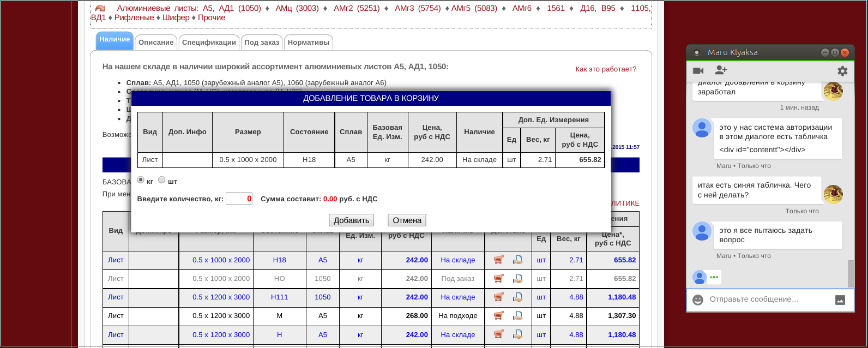Click size 0.5 x 1000 x 2000 in the Н18 row
Image resolution: width=868 pixels, height=348 pixels.
pyautogui.click(x=221, y=260)
